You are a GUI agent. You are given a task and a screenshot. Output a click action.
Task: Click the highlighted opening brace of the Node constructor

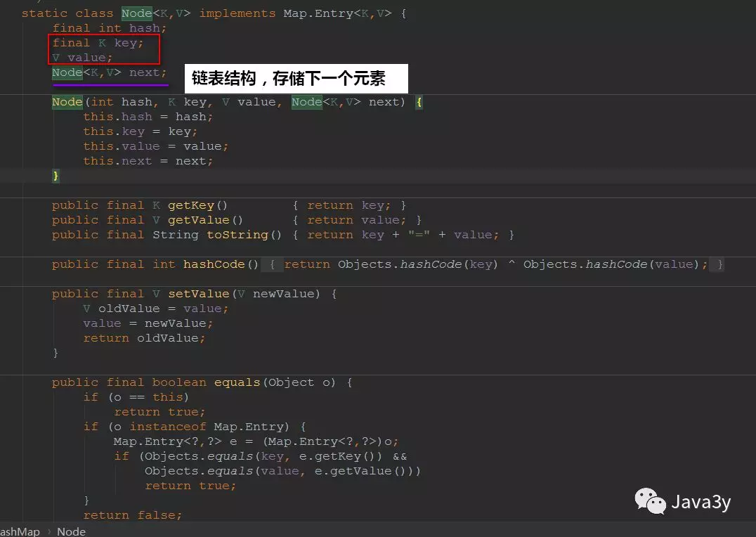(x=419, y=103)
